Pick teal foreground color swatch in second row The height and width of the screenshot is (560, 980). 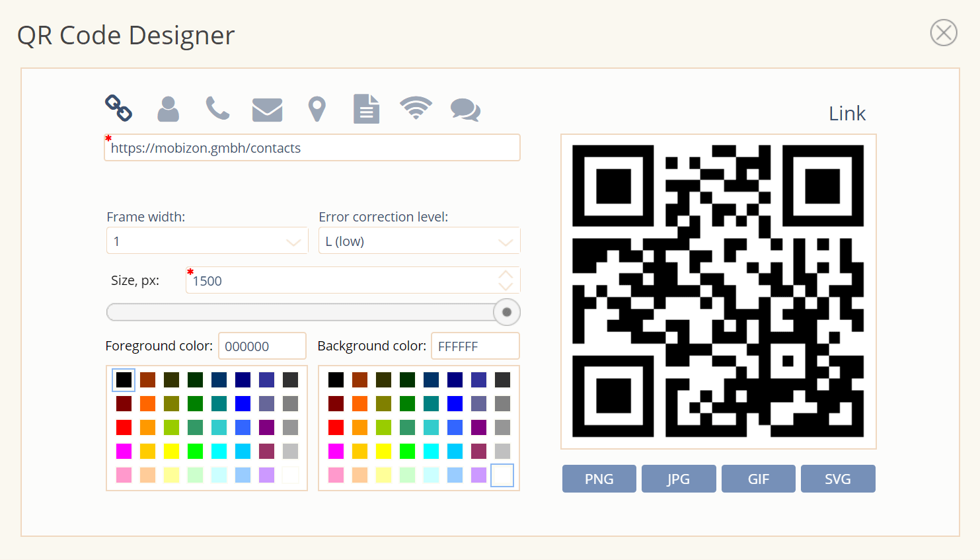[219, 403]
